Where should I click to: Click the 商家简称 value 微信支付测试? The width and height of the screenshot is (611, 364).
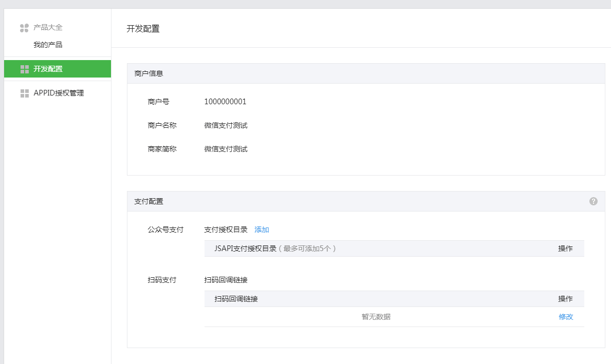pos(226,149)
